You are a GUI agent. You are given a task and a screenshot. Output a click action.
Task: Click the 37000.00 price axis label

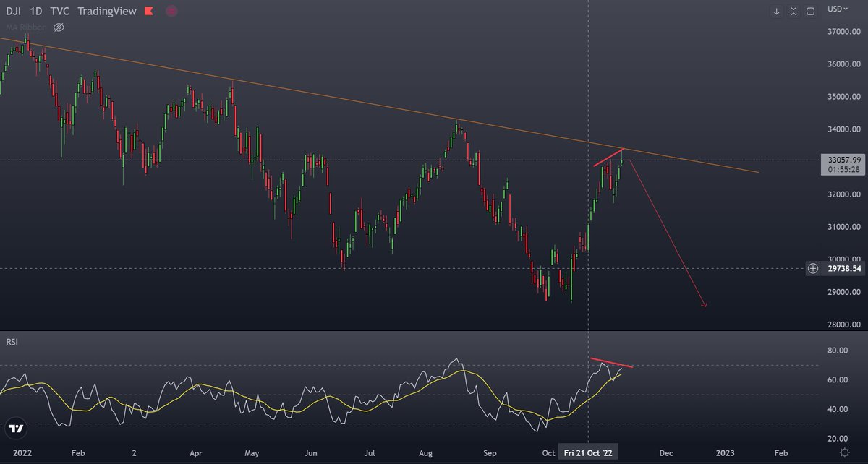pyautogui.click(x=844, y=33)
